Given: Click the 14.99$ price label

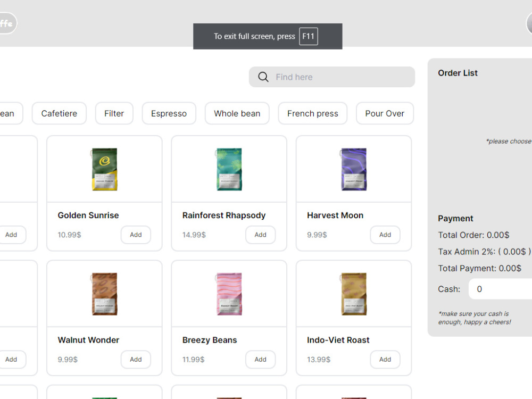Looking at the screenshot, I should 194,235.
